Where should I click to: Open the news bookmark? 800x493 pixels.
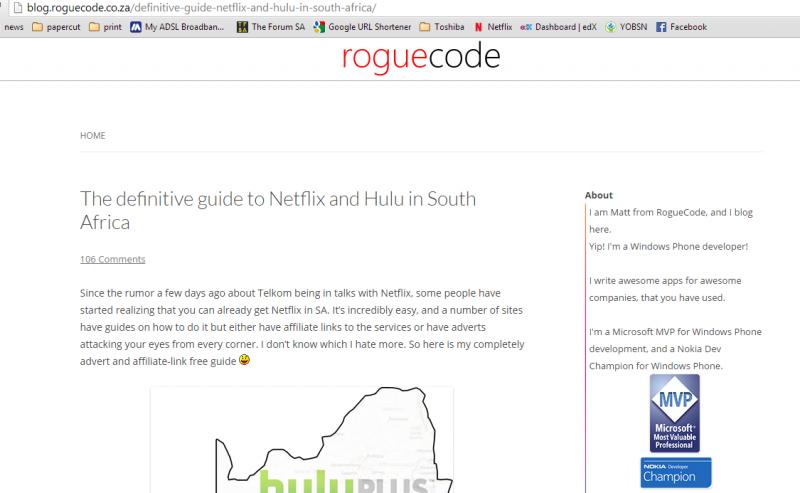(14, 27)
